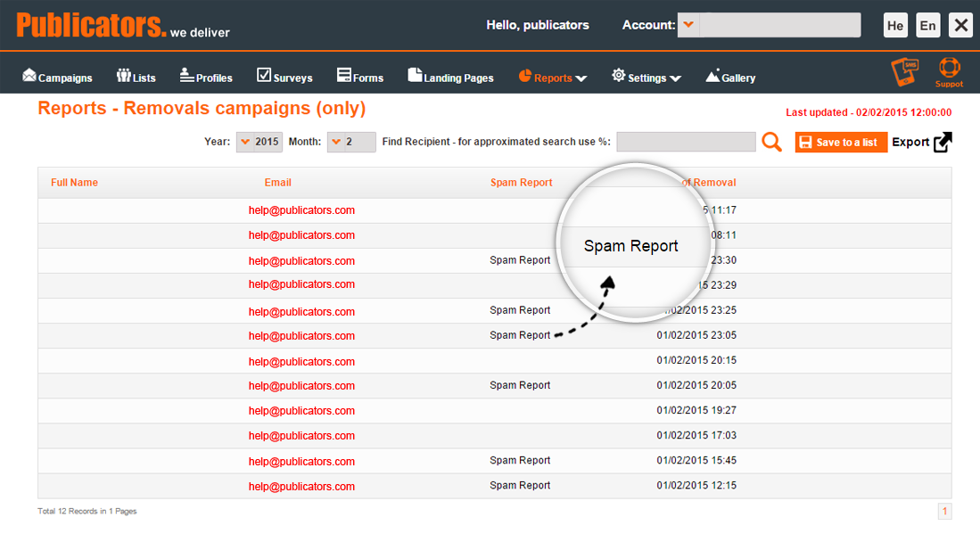Image resolution: width=980 pixels, height=542 pixels.
Task: Click the Publicators logo
Action: [123, 26]
